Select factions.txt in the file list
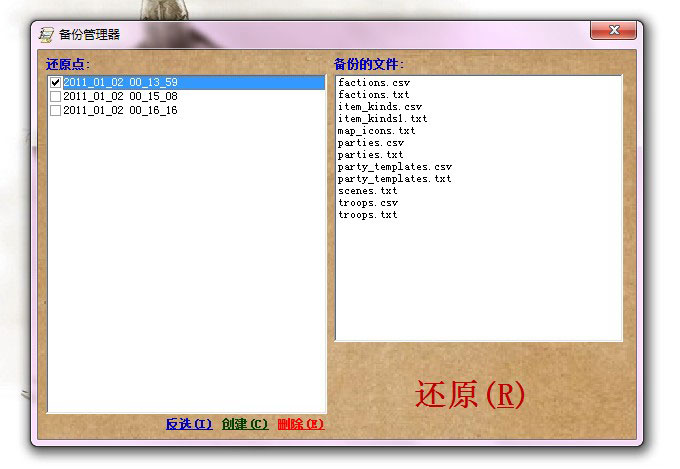The image size is (680, 469). (373, 95)
